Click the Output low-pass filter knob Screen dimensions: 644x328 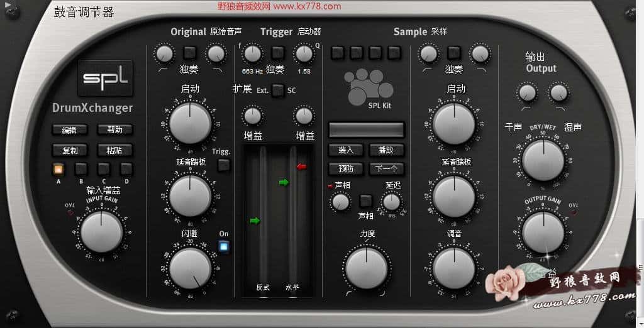[x=558, y=93]
